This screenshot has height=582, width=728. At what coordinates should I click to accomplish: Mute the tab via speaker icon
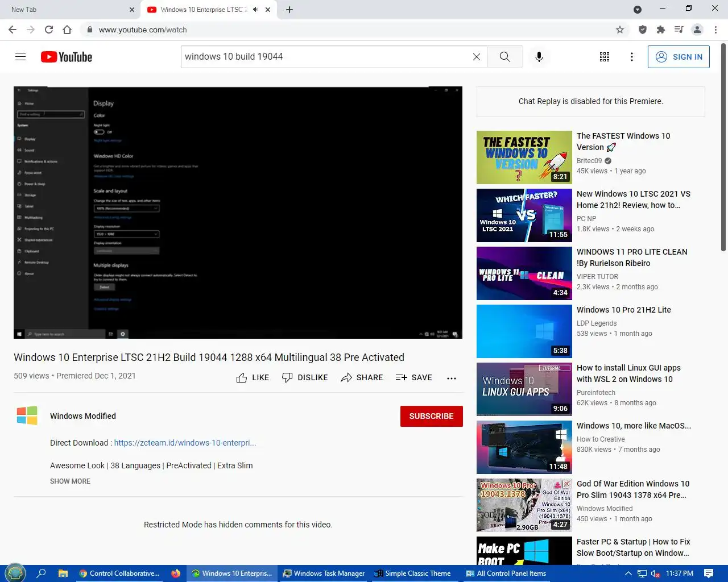(255, 10)
